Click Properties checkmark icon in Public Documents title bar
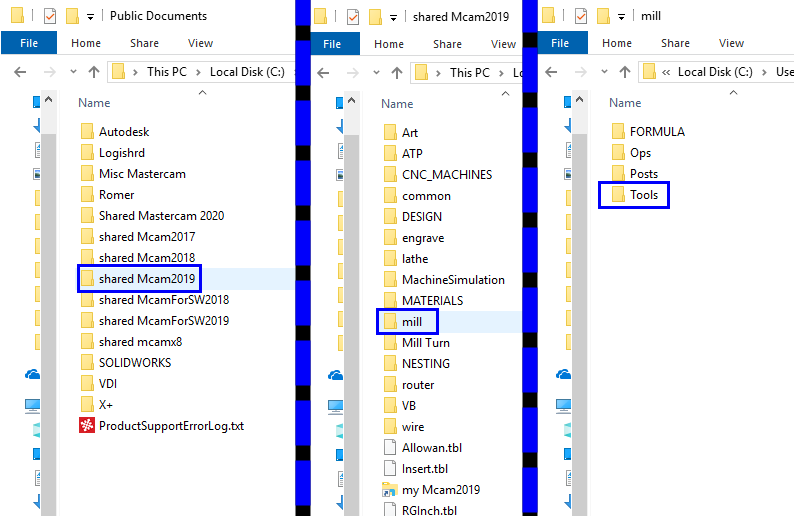The width and height of the screenshot is (794, 516). pyautogui.click(x=50, y=16)
